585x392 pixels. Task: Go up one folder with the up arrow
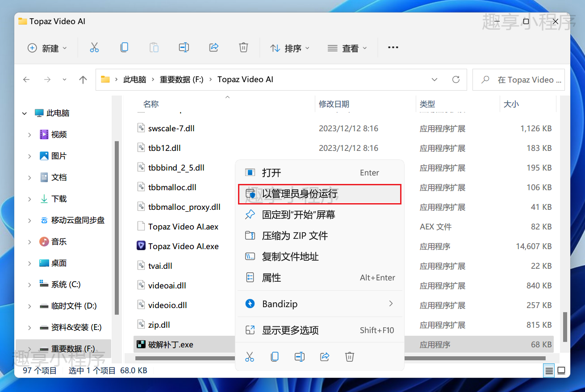coord(83,79)
